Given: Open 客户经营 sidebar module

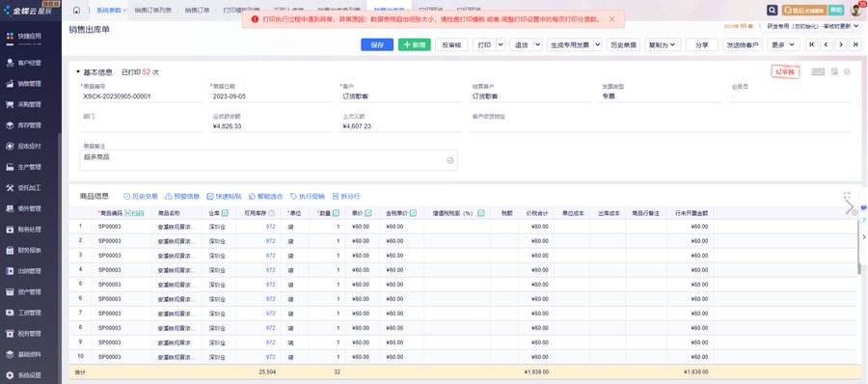Looking at the screenshot, I should (x=24, y=63).
